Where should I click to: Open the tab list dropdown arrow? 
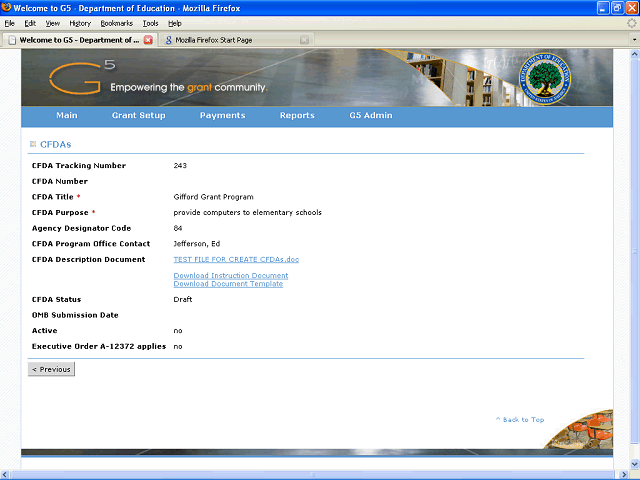(634, 40)
